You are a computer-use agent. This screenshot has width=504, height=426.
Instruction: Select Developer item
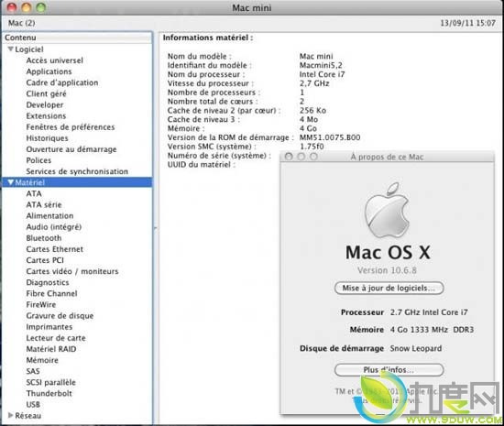click(x=45, y=104)
